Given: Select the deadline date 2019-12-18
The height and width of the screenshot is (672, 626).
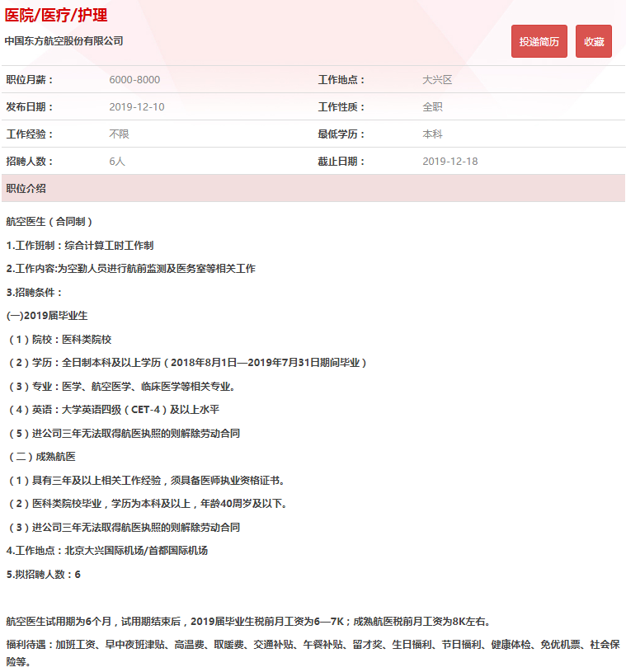Looking at the screenshot, I should coord(450,161).
